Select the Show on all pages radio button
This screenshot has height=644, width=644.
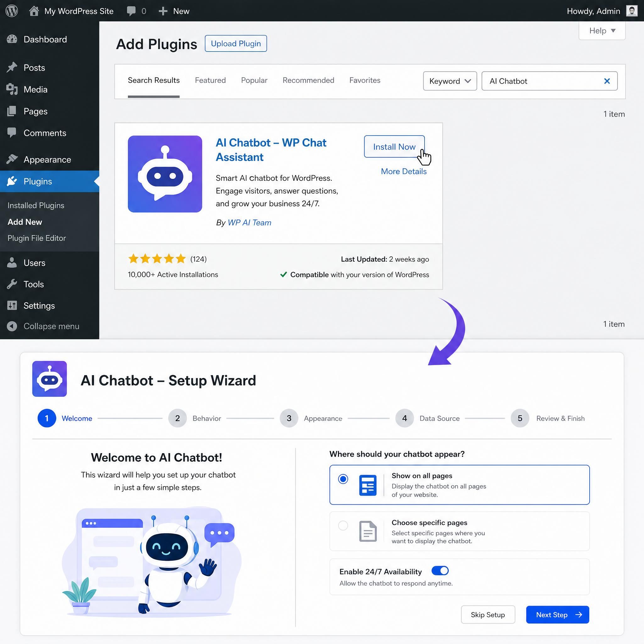[x=343, y=479]
